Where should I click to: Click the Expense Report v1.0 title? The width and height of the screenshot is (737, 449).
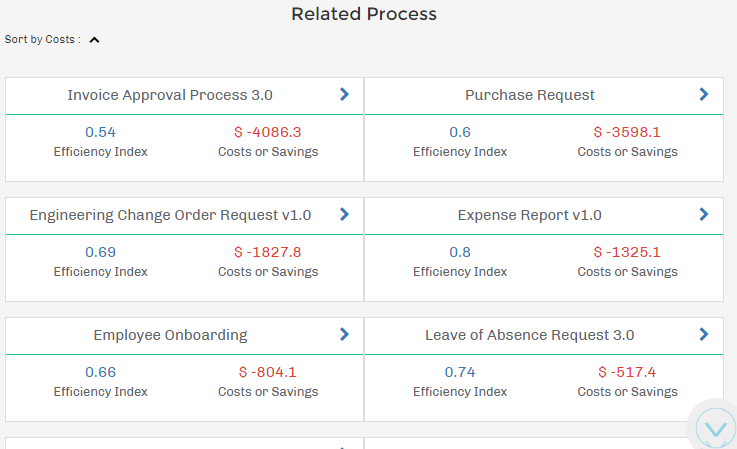click(x=529, y=215)
